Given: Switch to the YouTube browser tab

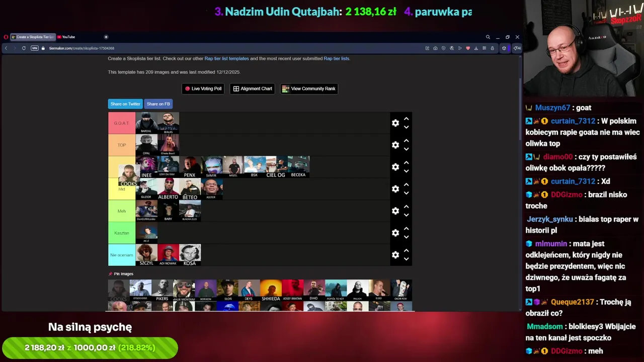Looking at the screenshot, I should click(66, 37).
